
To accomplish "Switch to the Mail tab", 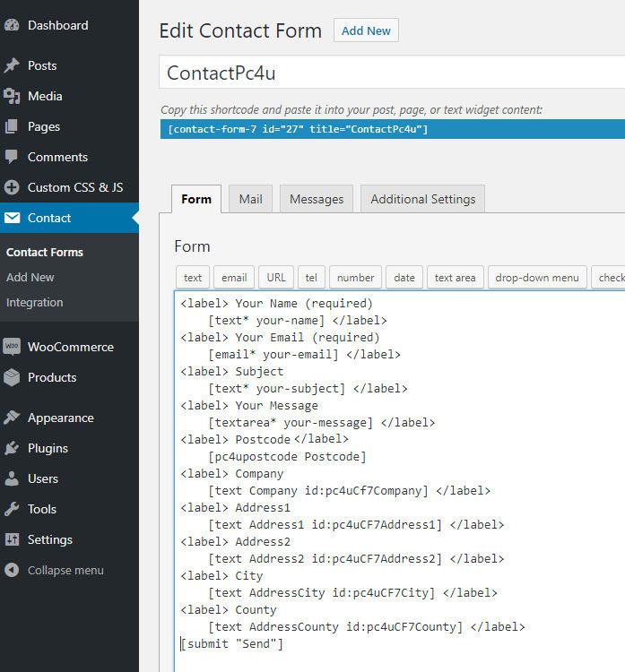I will (250, 199).
